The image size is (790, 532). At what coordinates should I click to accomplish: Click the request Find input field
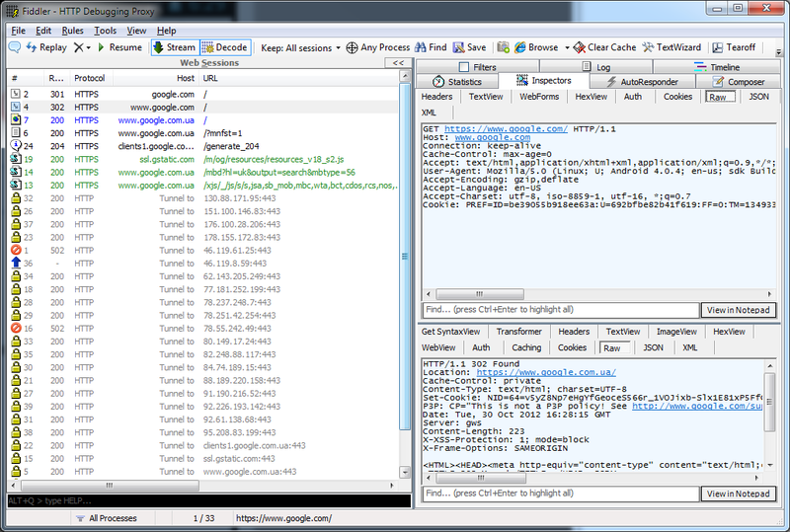point(561,310)
